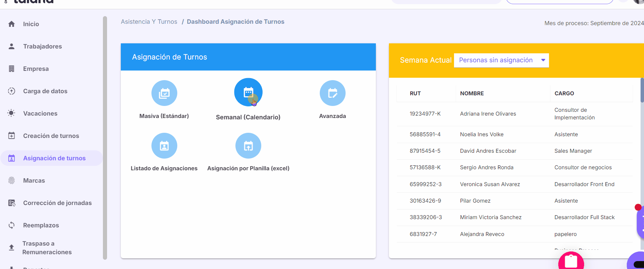
Task: Click the Vacaciones sun icon
Action: (x=11, y=114)
